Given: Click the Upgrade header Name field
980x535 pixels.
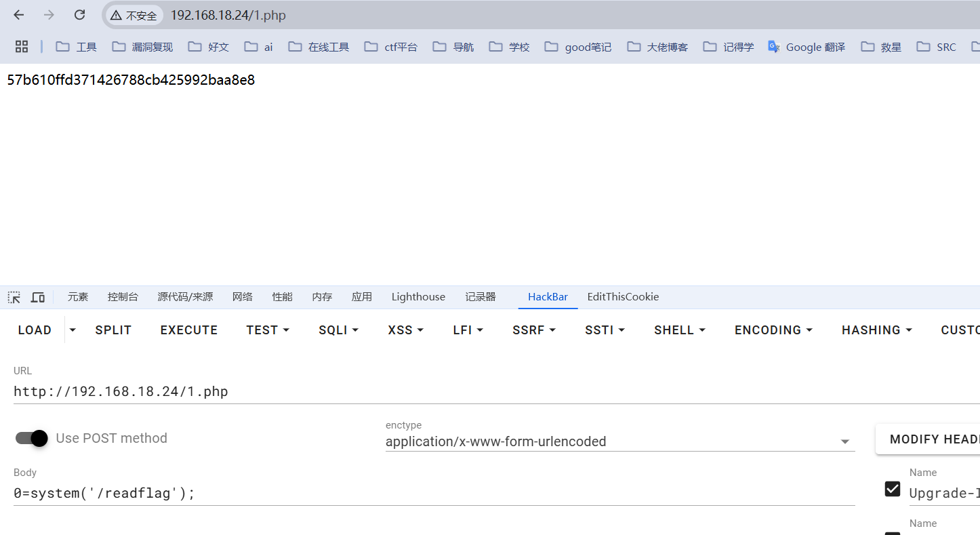Looking at the screenshot, I should [x=944, y=493].
